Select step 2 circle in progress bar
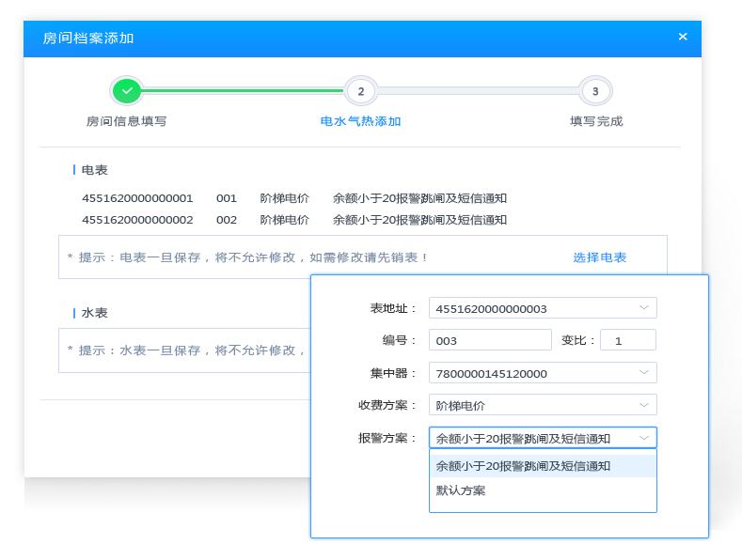The height and width of the screenshot is (560, 742). pyautogui.click(x=360, y=91)
